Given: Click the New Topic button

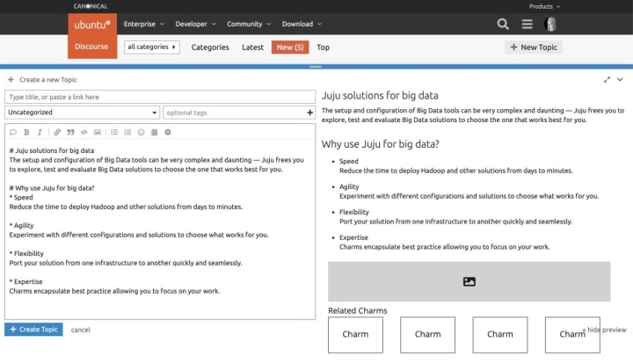Looking at the screenshot, I should coord(534,47).
